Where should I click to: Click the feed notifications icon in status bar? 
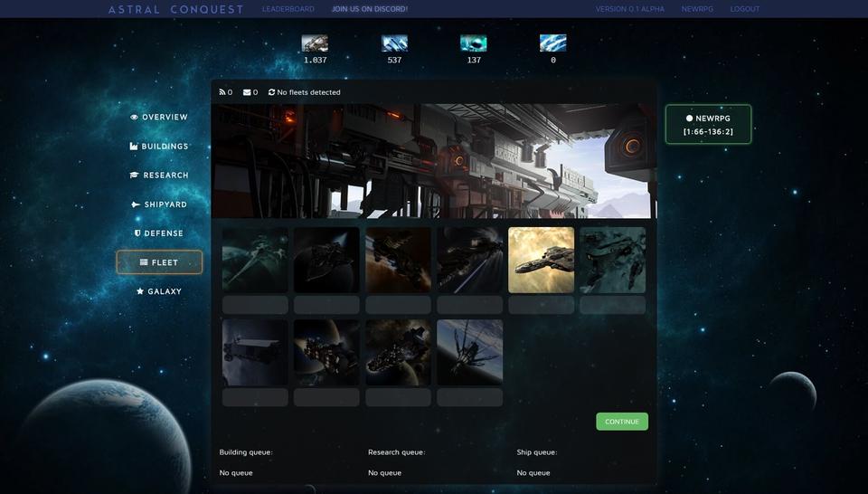222,92
